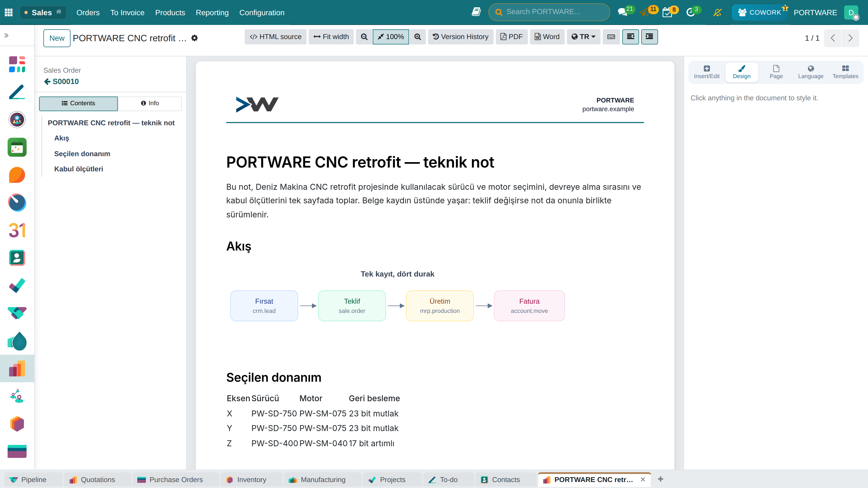
Task: Export document as PDF
Action: tap(512, 37)
